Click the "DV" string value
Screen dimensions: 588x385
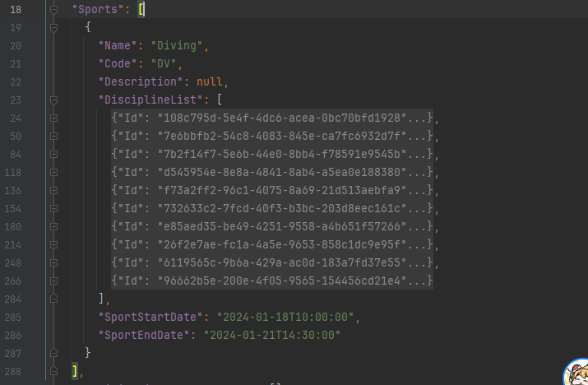(x=164, y=64)
